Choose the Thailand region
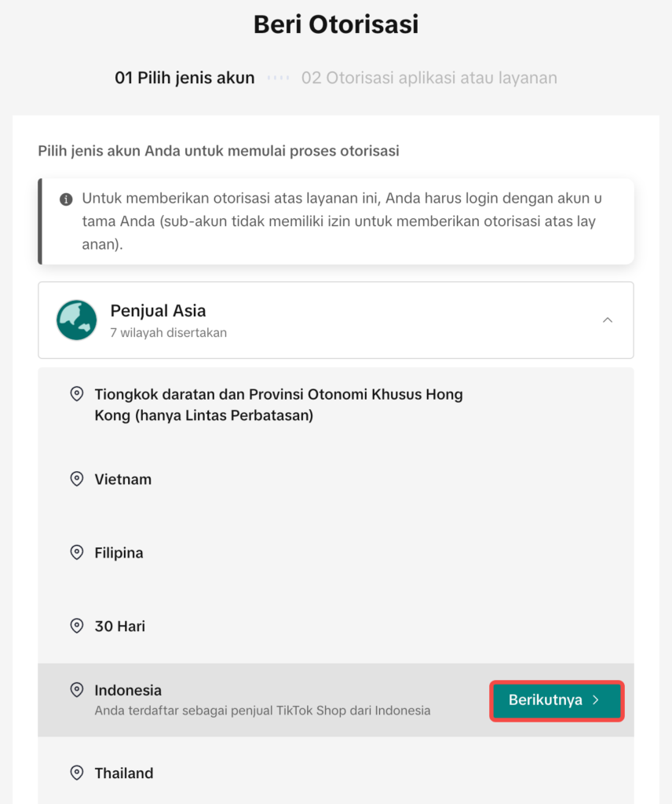This screenshot has width=672, height=804. pyautogui.click(x=336, y=773)
